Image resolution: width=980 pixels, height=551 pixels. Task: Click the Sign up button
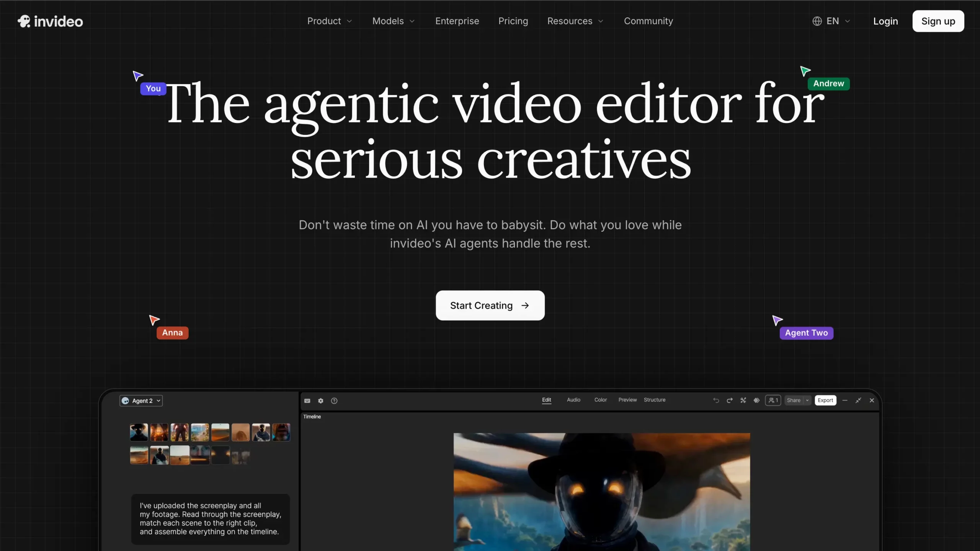click(x=938, y=21)
